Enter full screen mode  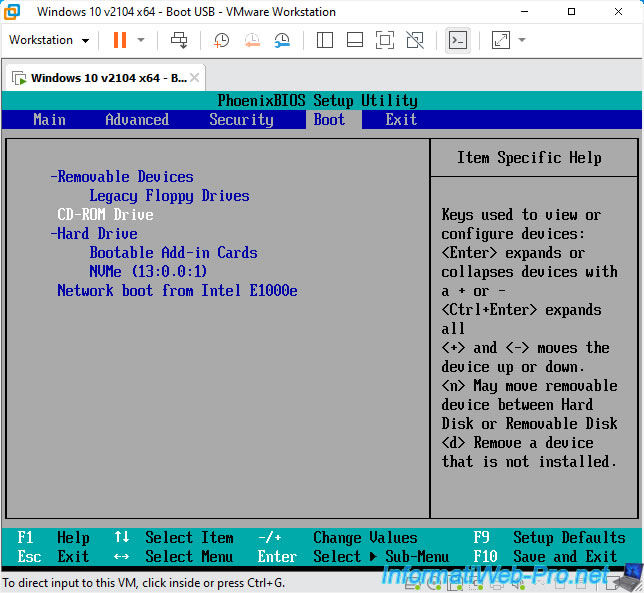385,40
